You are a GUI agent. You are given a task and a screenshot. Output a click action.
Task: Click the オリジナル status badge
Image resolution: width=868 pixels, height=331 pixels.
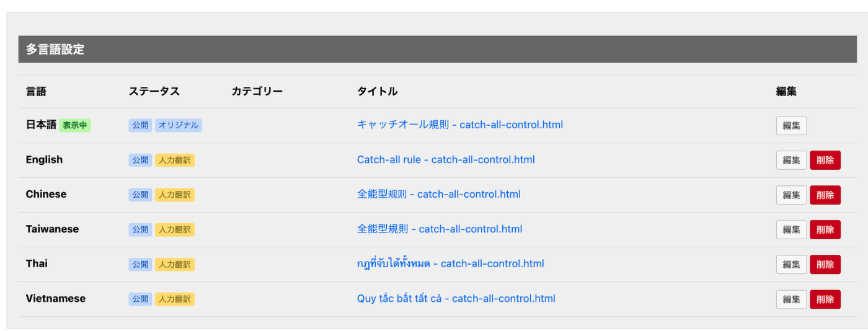[x=179, y=125]
